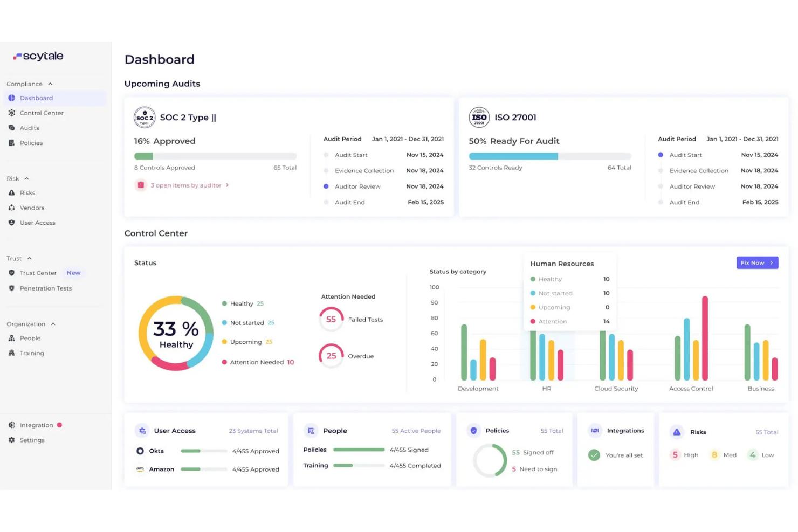Click the SOC 2 approved progress bar
Image resolution: width=798 pixels, height=532 pixels.
[215, 156]
